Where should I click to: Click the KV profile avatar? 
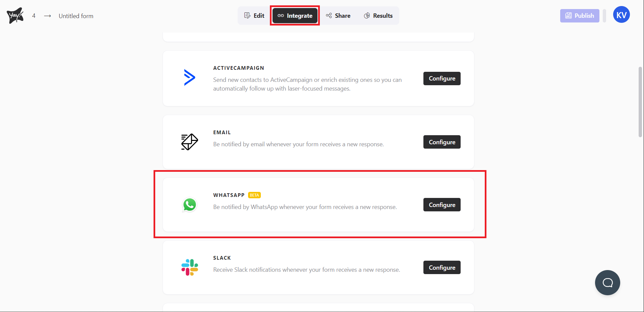click(x=622, y=14)
